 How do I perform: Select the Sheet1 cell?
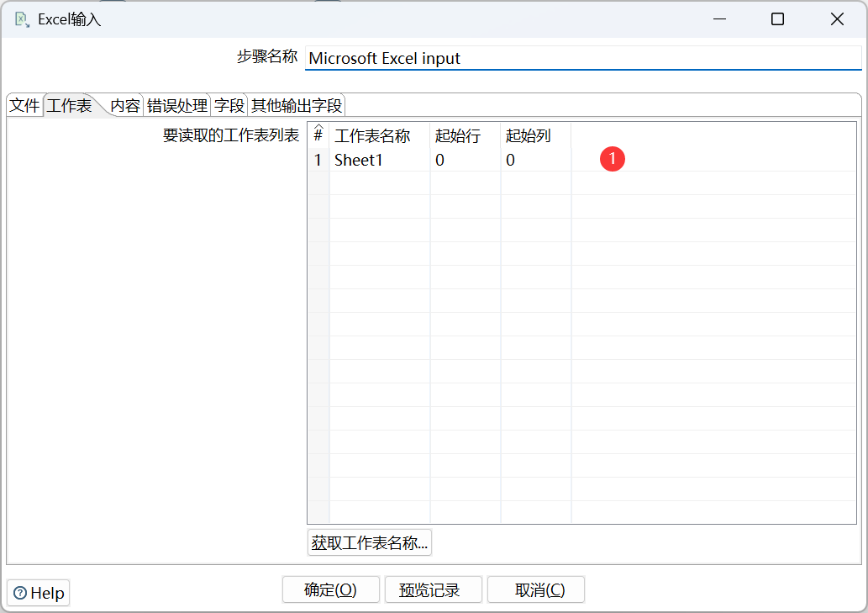pyautogui.click(x=380, y=160)
